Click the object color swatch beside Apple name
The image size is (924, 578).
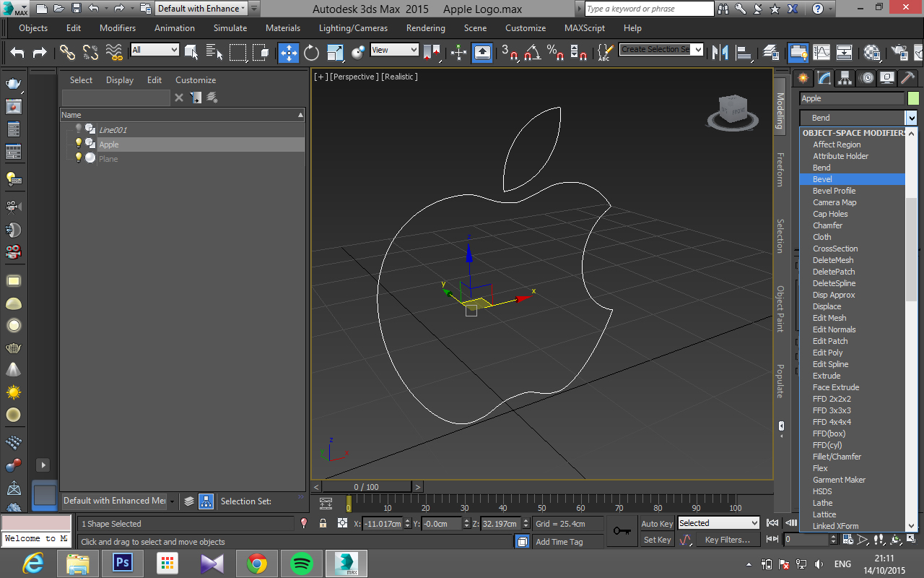click(913, 98)
